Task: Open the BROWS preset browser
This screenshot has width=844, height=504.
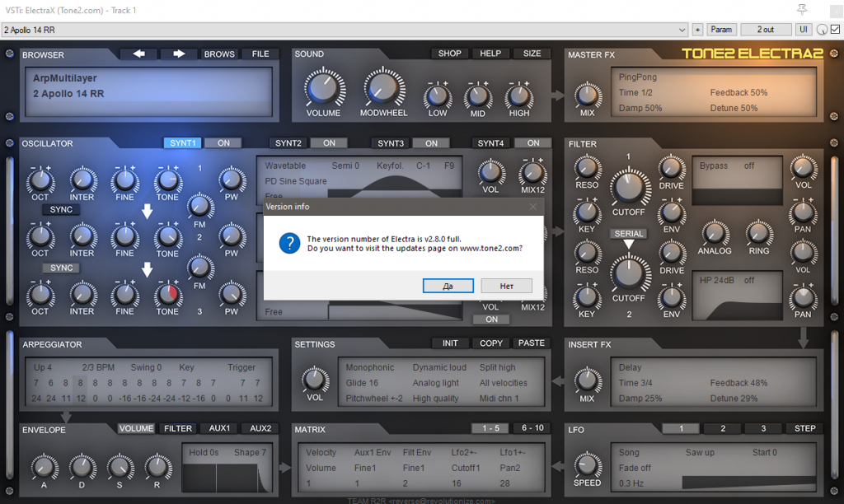Action: point(219,54)
